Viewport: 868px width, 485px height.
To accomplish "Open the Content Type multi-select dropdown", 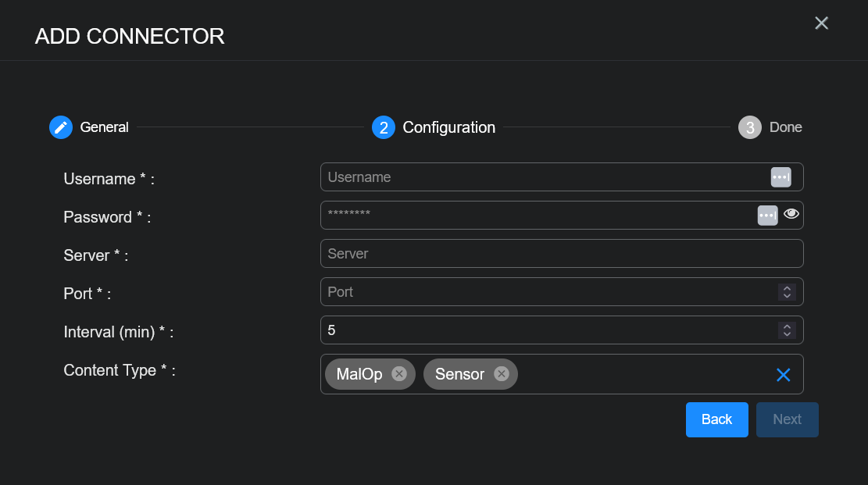I will [641, 375].
